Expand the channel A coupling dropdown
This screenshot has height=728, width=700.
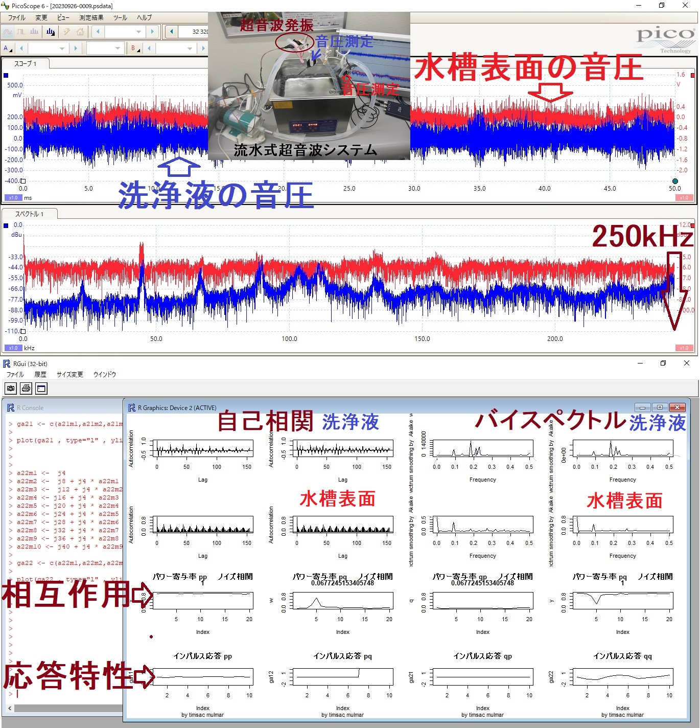pos(118,48)
